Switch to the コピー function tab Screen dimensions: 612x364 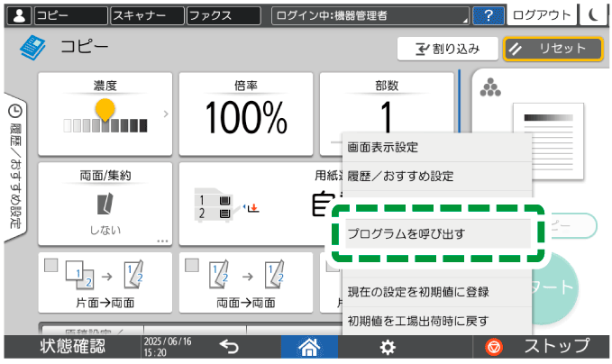[70, 15]
